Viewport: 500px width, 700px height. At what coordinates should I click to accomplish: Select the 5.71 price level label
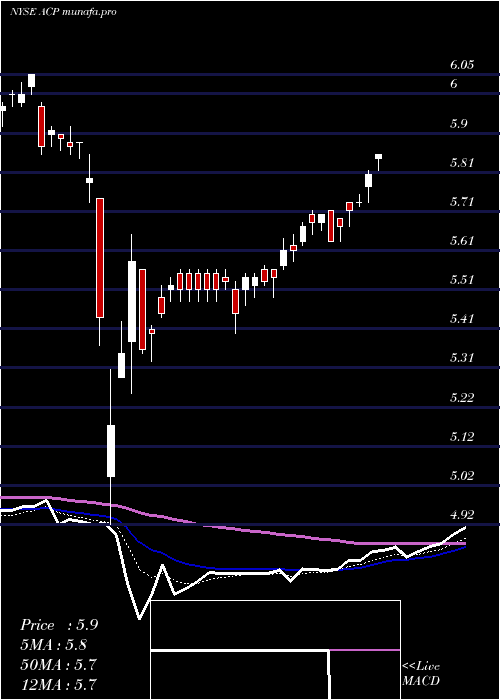(462, 202)
